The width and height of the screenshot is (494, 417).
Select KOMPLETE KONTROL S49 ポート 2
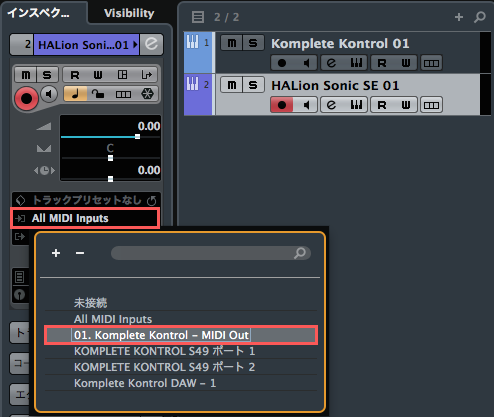pyautogui.click(x=181, y=367)
